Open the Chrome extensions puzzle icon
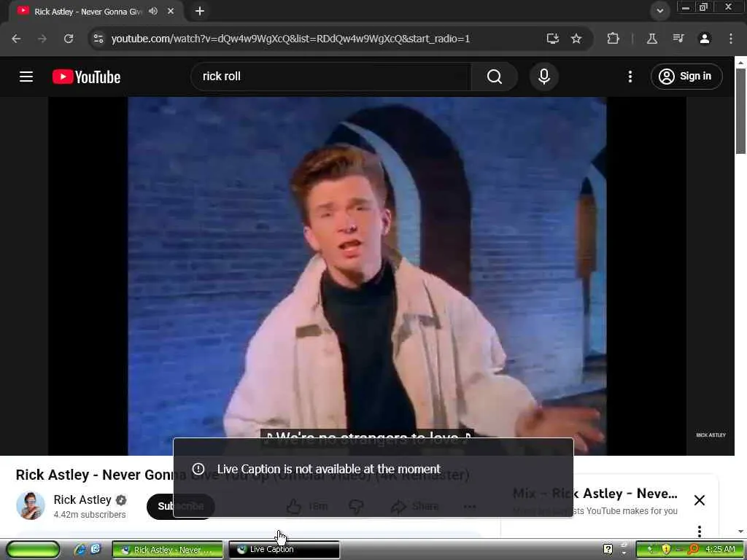 (x=613, y=39)
